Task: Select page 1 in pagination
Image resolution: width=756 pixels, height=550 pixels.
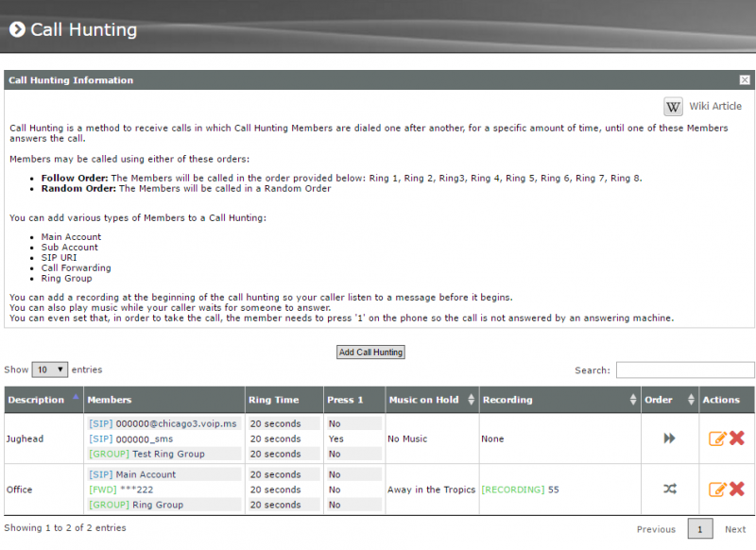Action: pyautogui.click(x=699, y=529)
